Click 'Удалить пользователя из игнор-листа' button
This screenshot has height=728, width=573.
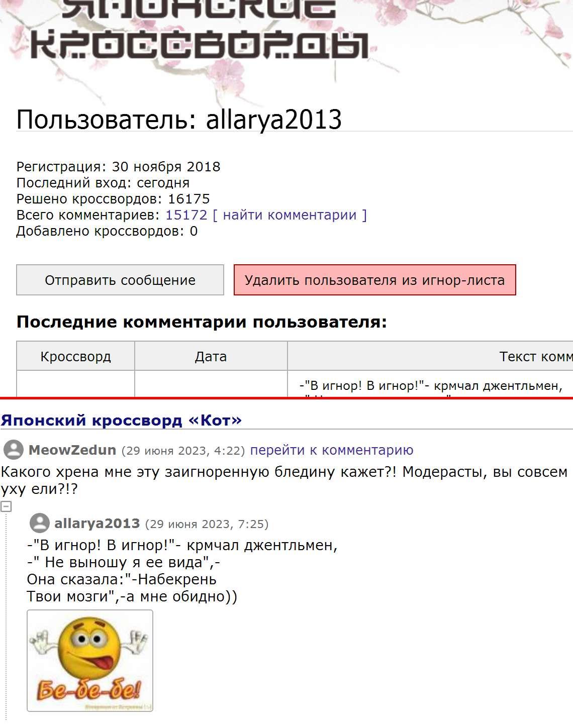click(x=374, y=280)
